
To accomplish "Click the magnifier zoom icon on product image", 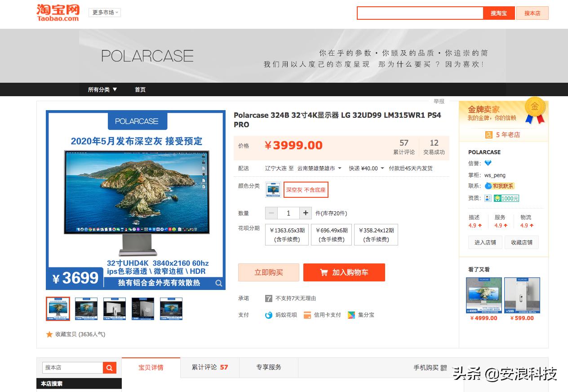I will pos(219,283).
